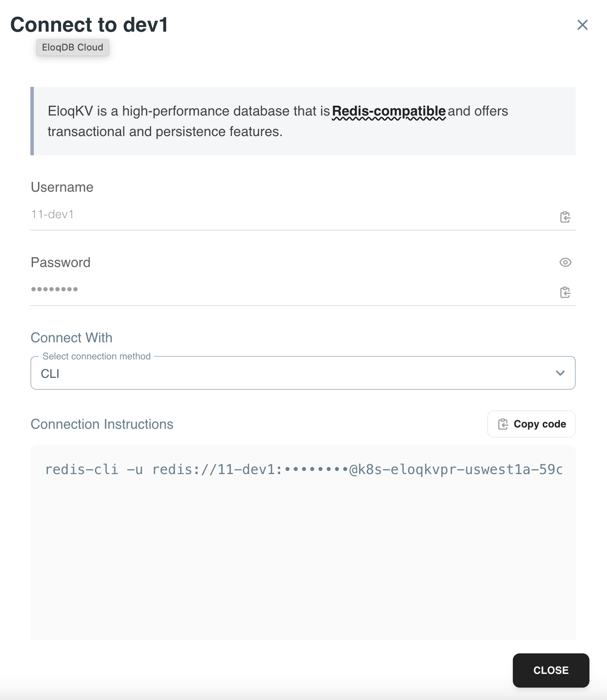
Task: Click the Username label
Action: point(62,187)
